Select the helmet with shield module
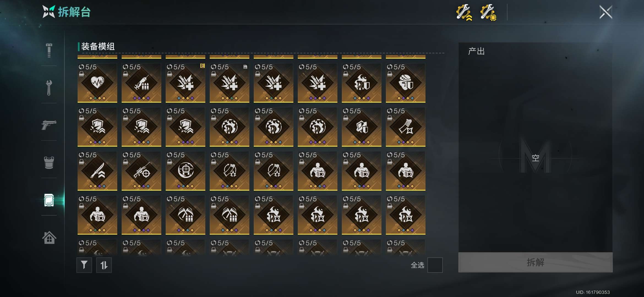This screenshot has width=644, height=297. pyautogui.click(x=406, y=83)
